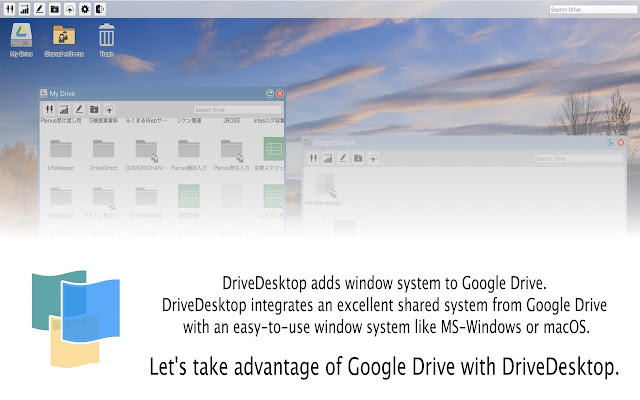Click pencil rename icon in GadgetSample window toolbar

click(x=343, y=158)
